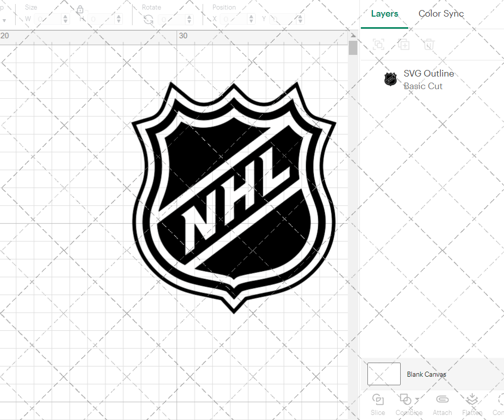Click the Rotate icon in the top toolbar
This screenshot has width=504, height=420.
coord(148,18)
